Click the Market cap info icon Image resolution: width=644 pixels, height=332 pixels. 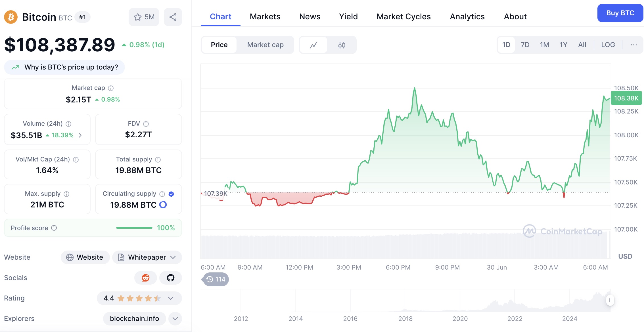111,88
